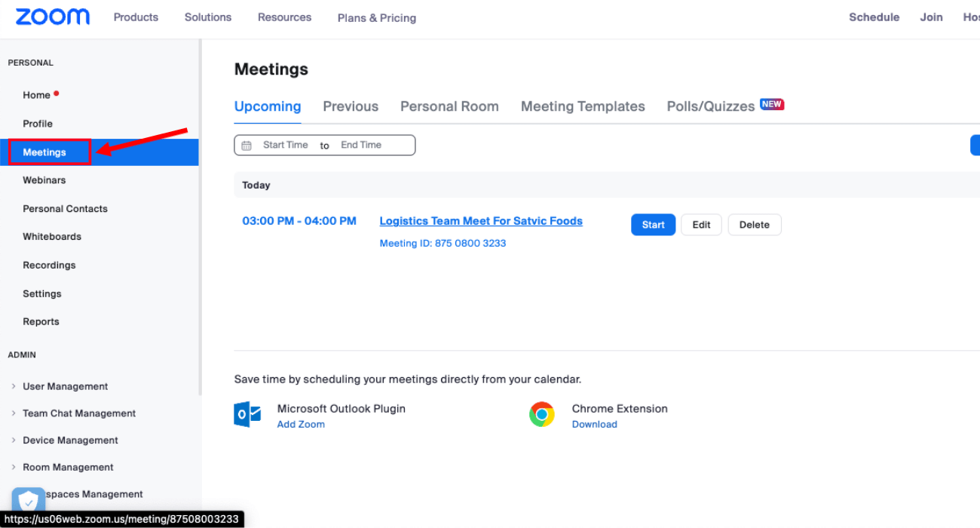
Task: Switch to the Previous tab
Action: coord(351,106)
